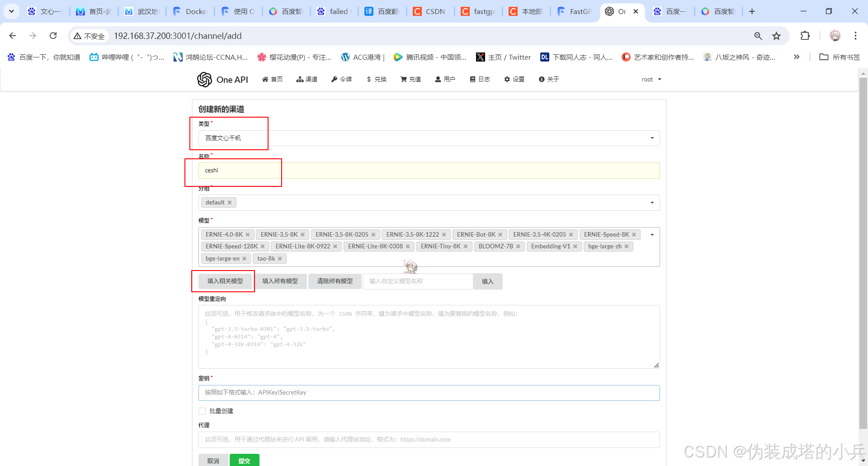Remove the default group tag
Screen dimensions: 868x466
click(230, 203)
